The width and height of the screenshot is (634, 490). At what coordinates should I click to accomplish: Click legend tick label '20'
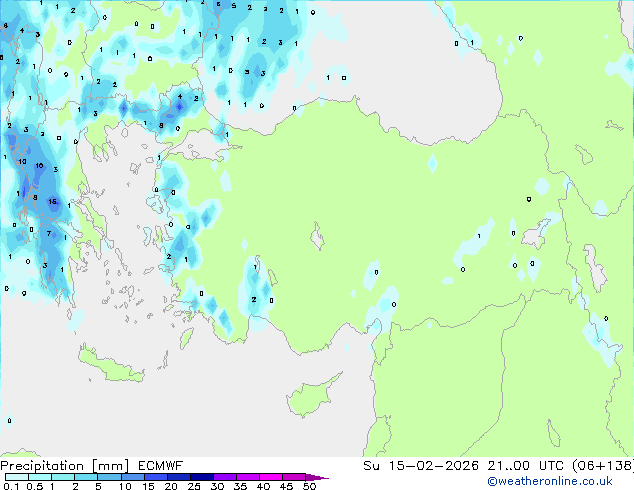(x=171, y=486)
